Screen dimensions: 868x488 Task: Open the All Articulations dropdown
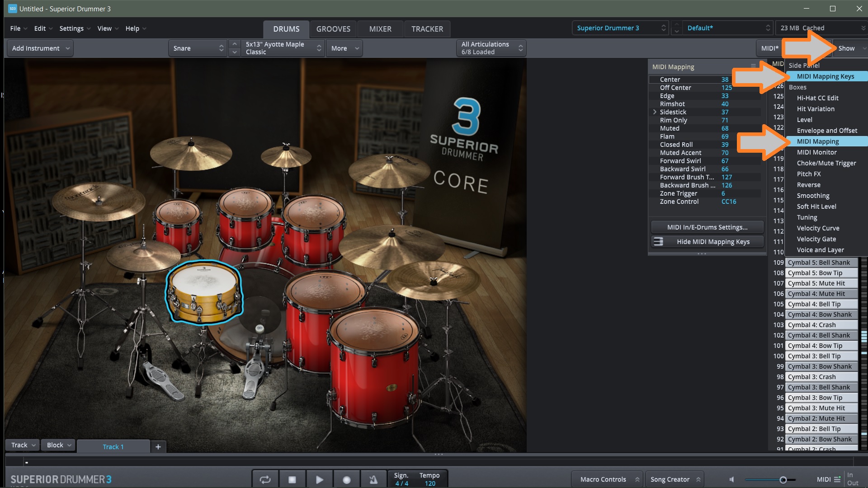point(491,48)
